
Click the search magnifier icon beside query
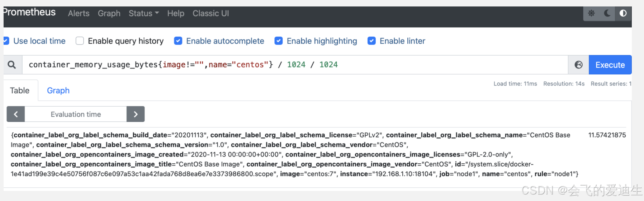pyautogui.click(x=12, y=65)
